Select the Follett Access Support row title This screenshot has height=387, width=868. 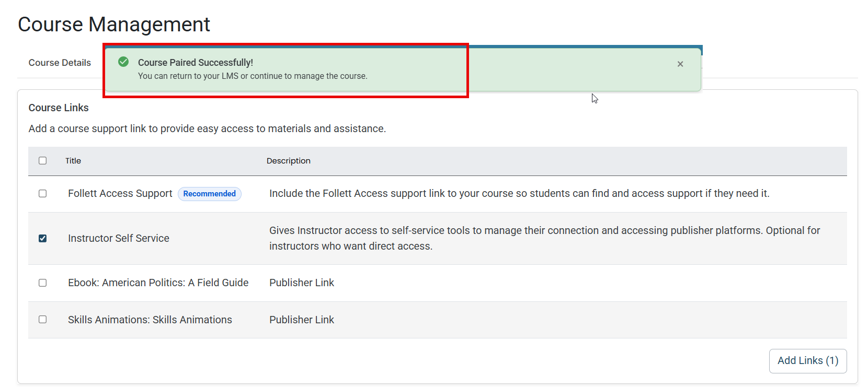pos(120,194)
